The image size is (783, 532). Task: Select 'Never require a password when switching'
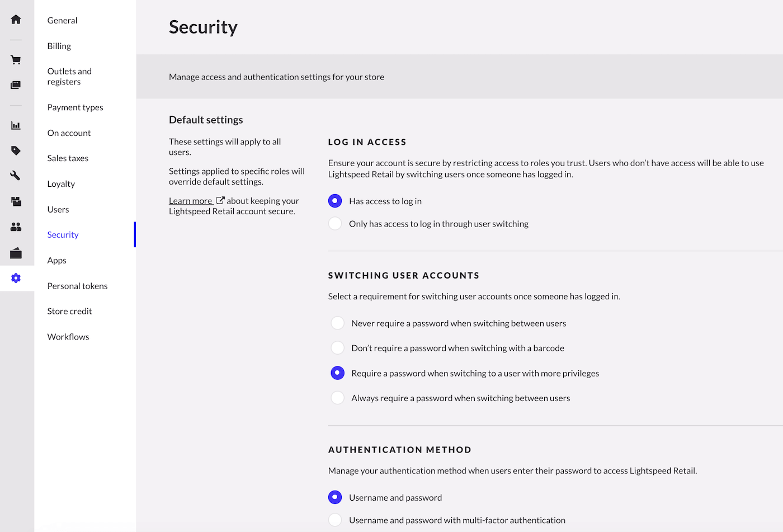tap(337, 323)
